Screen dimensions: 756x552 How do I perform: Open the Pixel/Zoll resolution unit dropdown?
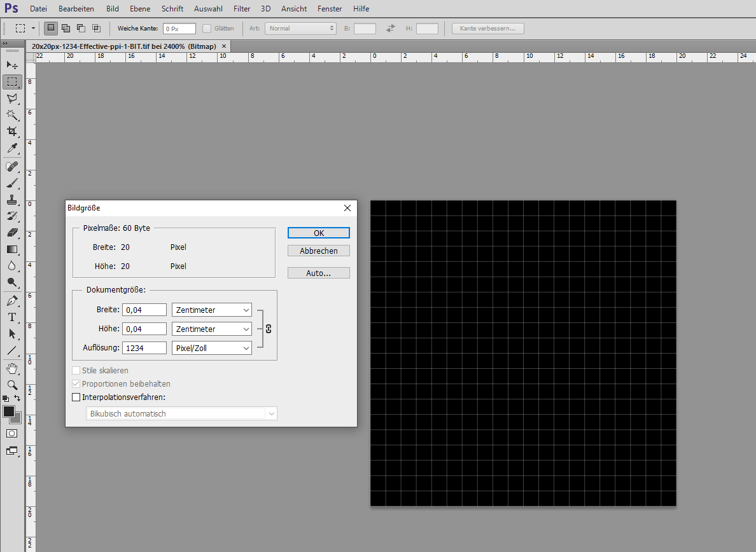[211, 348]
